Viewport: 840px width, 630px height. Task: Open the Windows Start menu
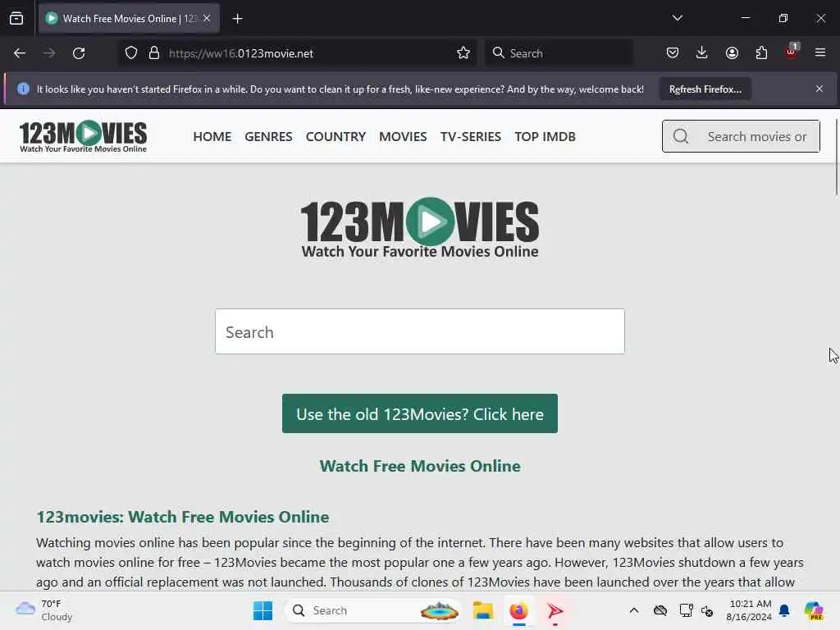262,610
